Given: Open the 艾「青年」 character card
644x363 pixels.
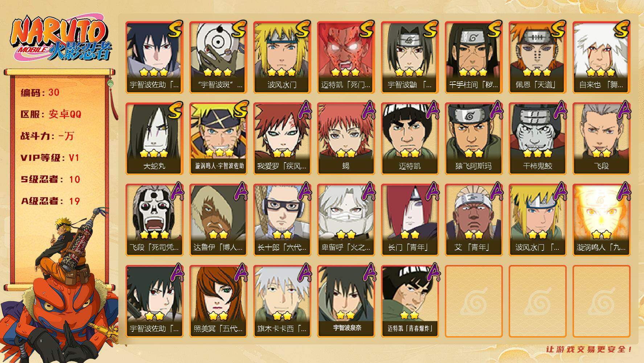Looking at the screenshot, I should point(473,220).
